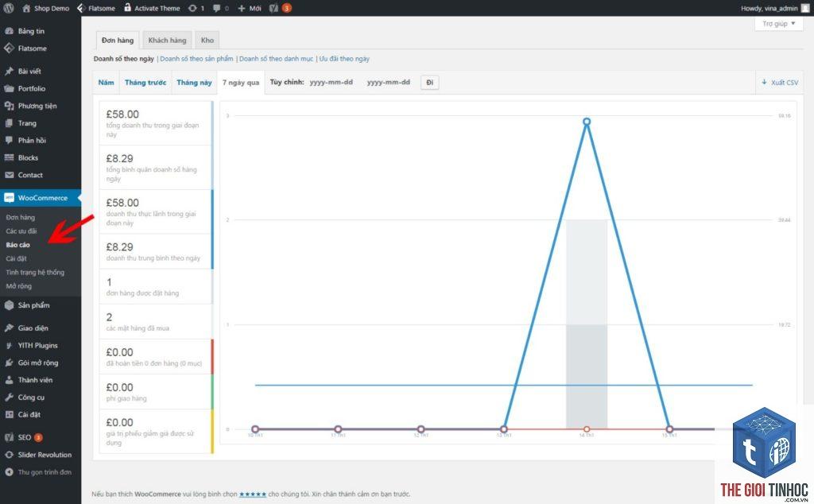Click the peak data point on chart
This screenshot has height=504, width=814.
click(587, 122)
